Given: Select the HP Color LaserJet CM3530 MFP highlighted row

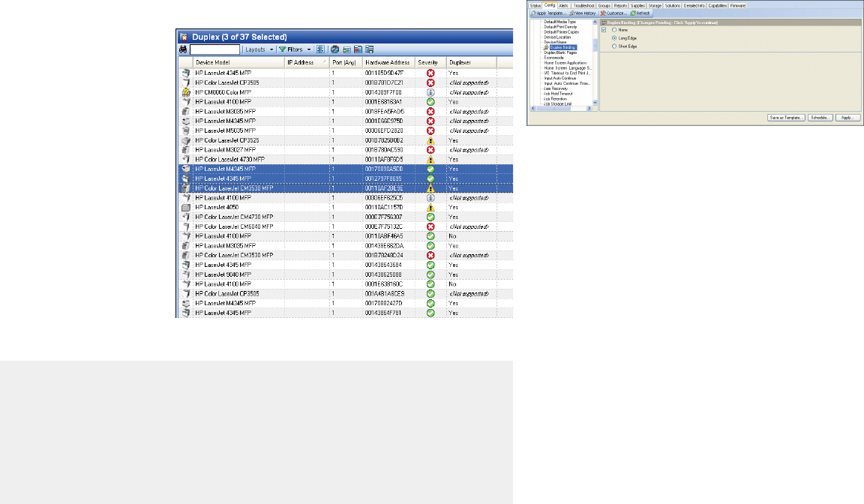Looking at the screenshot, I should pyautogui.click(x=346, y=188).
